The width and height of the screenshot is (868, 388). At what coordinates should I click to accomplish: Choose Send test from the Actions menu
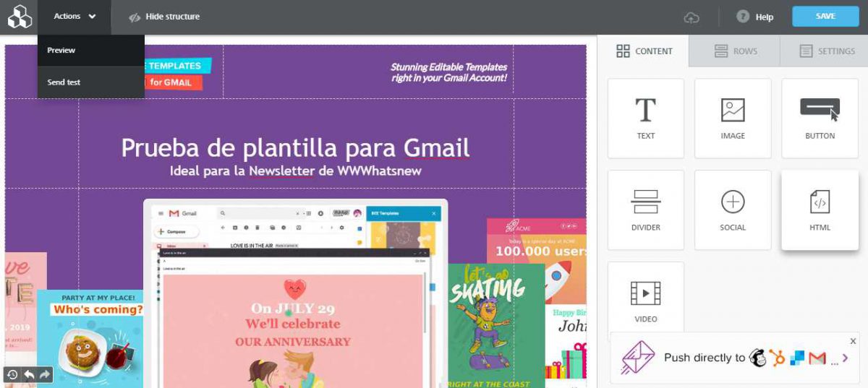(91, 82)
